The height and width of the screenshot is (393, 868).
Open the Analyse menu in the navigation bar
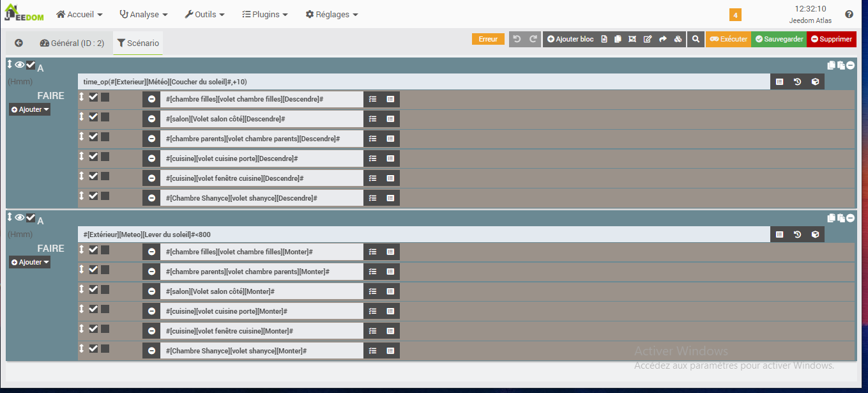(x=144, y=14)
